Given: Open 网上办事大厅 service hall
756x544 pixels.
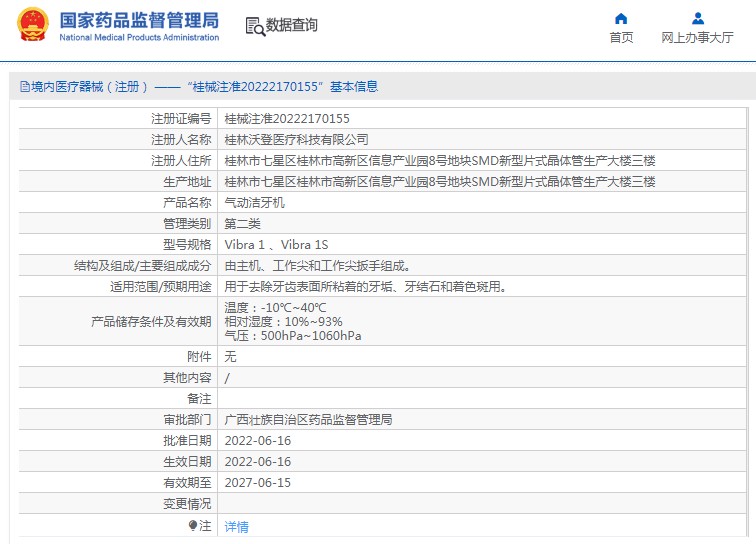Looking at the screenshot, I should 697,38.
